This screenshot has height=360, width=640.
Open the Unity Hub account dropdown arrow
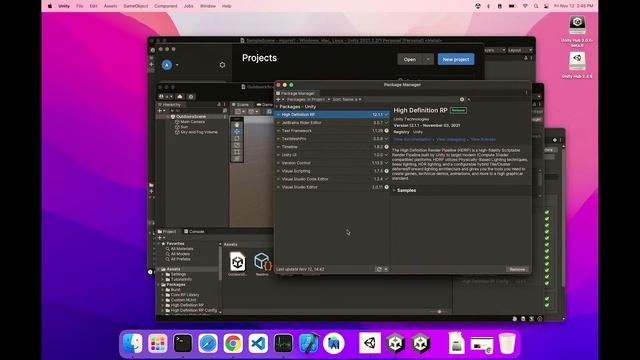[177, 65]
